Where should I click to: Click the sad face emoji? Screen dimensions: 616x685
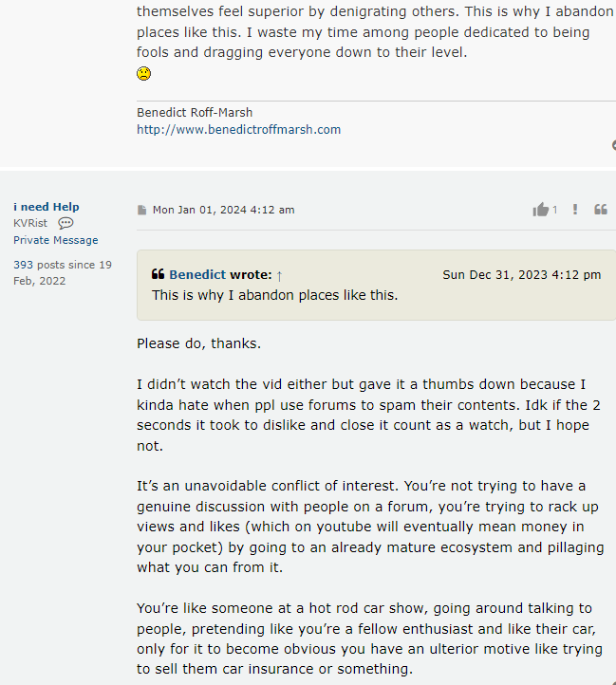[x=143, y=73]
